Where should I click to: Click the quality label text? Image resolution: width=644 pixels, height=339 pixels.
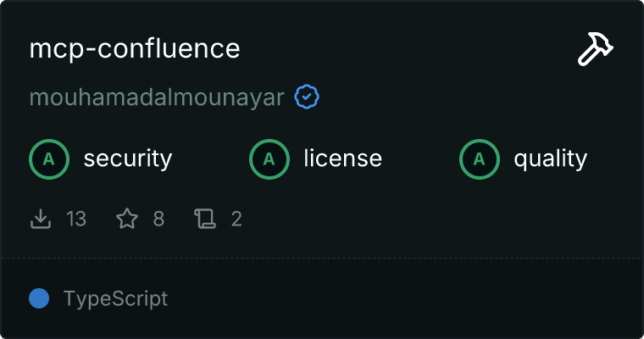[550, 158]
